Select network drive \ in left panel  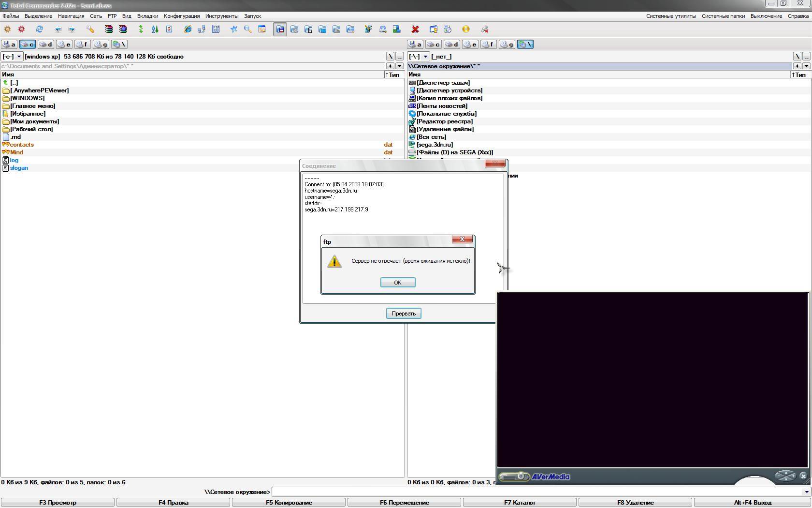pos(119,44)
